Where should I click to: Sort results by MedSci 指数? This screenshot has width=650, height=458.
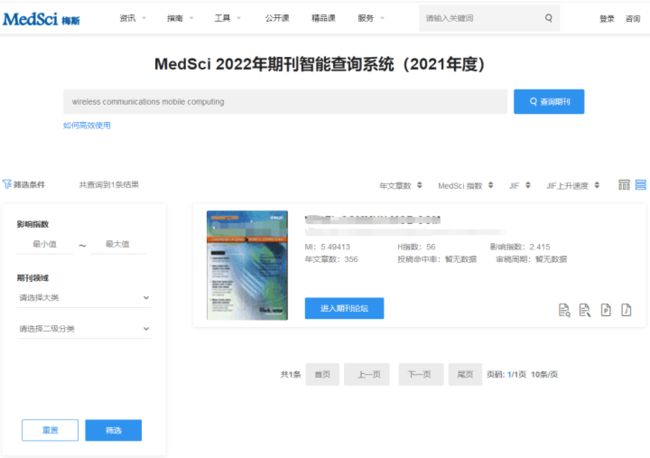pos(466,185)
